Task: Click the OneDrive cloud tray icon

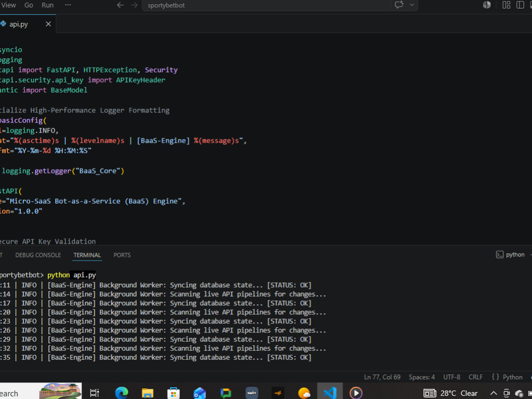Action: (519, 394)
